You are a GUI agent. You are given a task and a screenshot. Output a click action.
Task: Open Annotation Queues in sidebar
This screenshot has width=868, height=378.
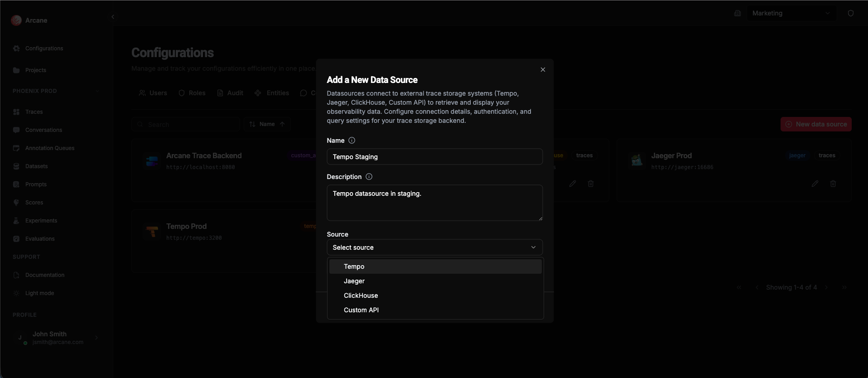[x=50, y=148]
